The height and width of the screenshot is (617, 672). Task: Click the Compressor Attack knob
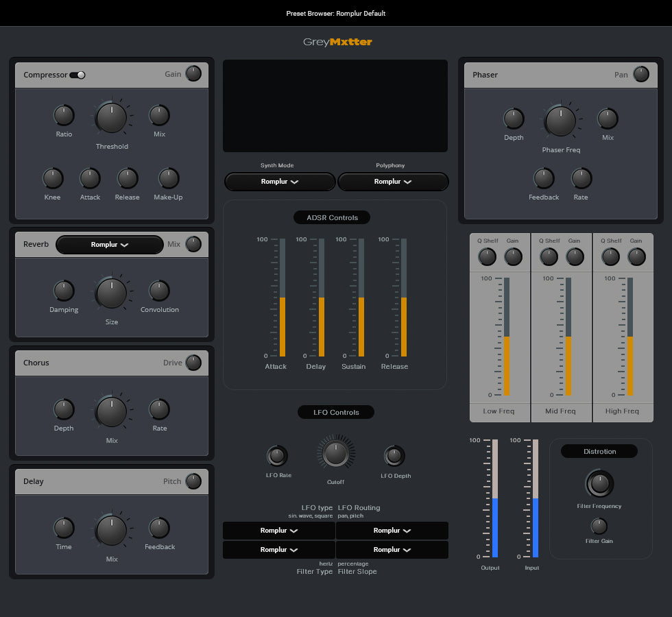[90, 178]
